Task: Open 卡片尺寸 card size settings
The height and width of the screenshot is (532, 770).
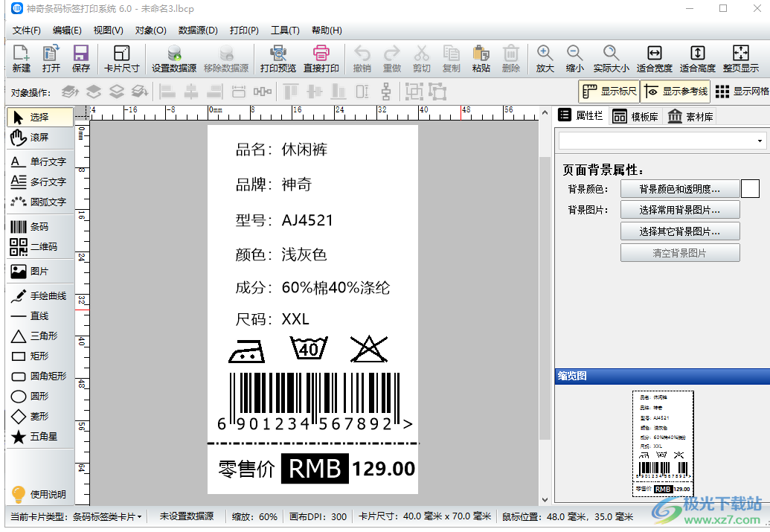Action: click(122, 59)
